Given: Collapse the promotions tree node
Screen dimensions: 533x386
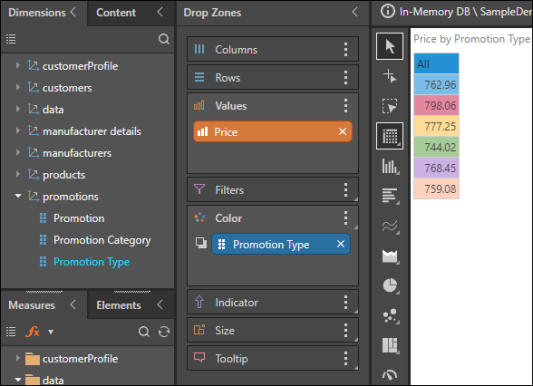Looking at the screenshot, I should coord(18,196).
